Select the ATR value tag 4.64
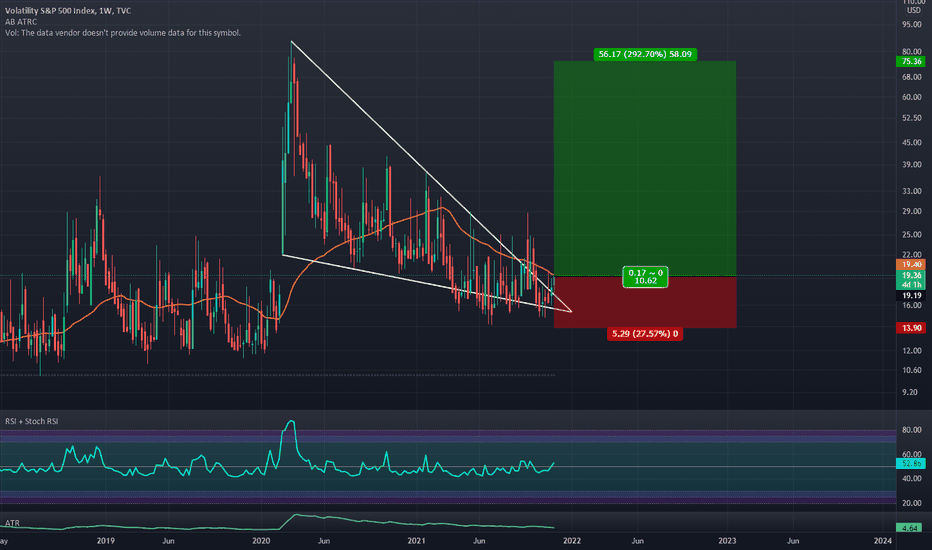932x550 pixels. 910,528
